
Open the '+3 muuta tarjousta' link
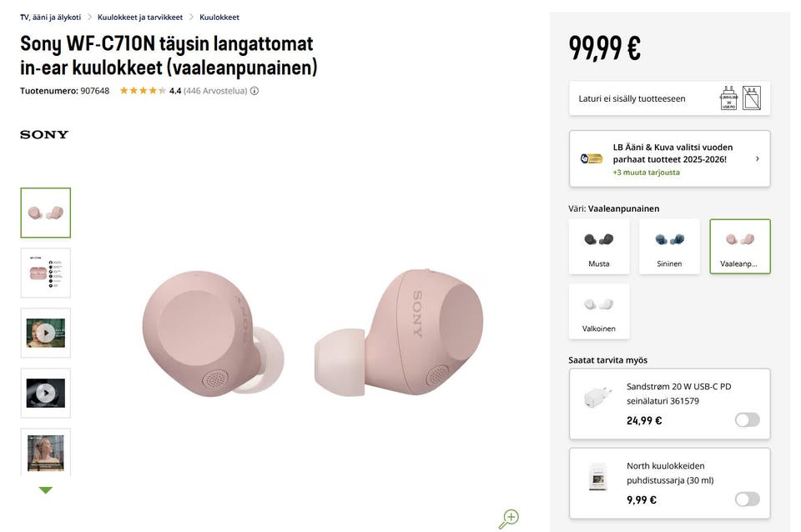[x=646, y=173]
